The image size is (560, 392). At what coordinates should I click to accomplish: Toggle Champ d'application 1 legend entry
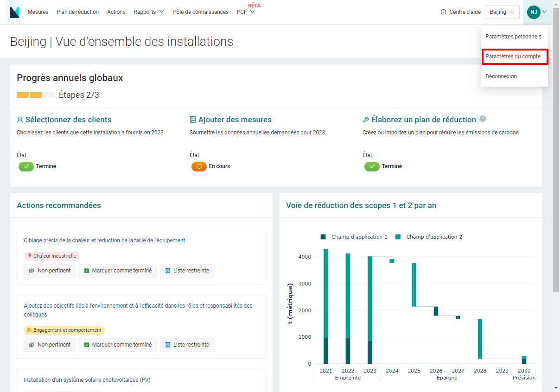(x=354, y=237)
